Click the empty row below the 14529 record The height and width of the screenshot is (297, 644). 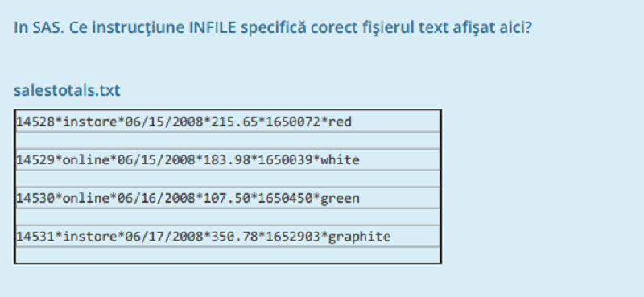click(228, 179)
